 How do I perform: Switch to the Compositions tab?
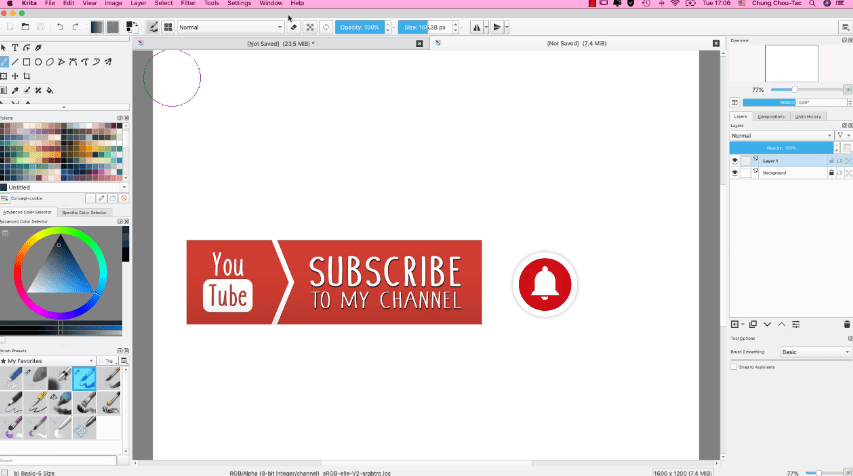771,116
